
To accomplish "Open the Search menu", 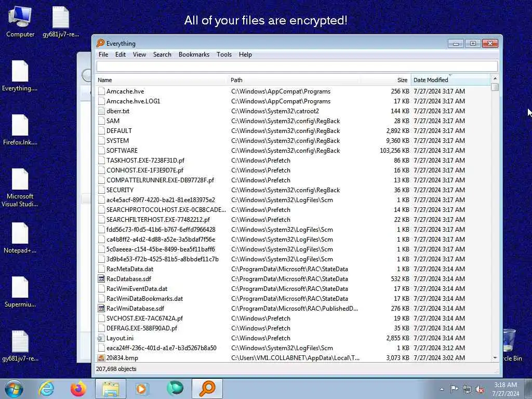I will (x=162, y=55).
